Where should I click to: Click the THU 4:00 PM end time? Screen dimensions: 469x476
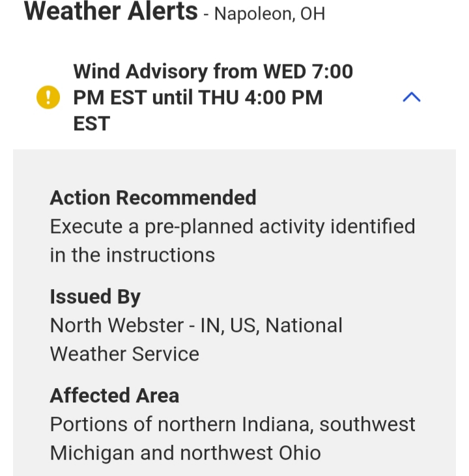[261, 98]
